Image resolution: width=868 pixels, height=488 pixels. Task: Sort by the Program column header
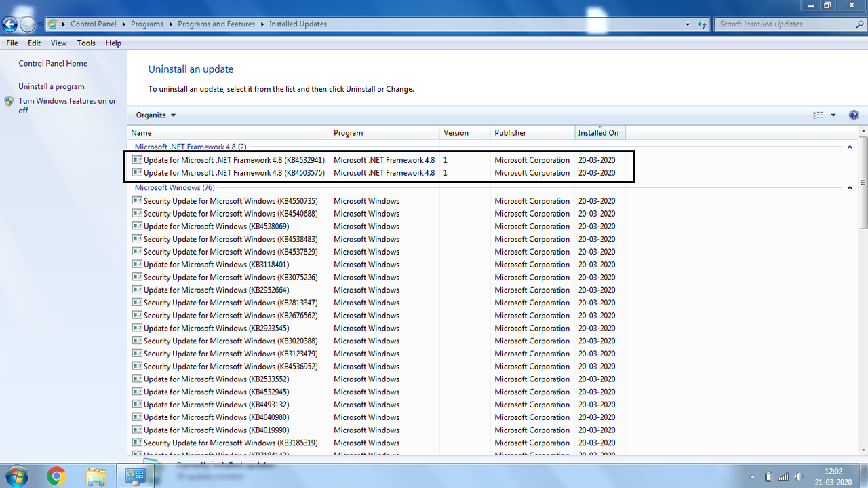point(384,133)
